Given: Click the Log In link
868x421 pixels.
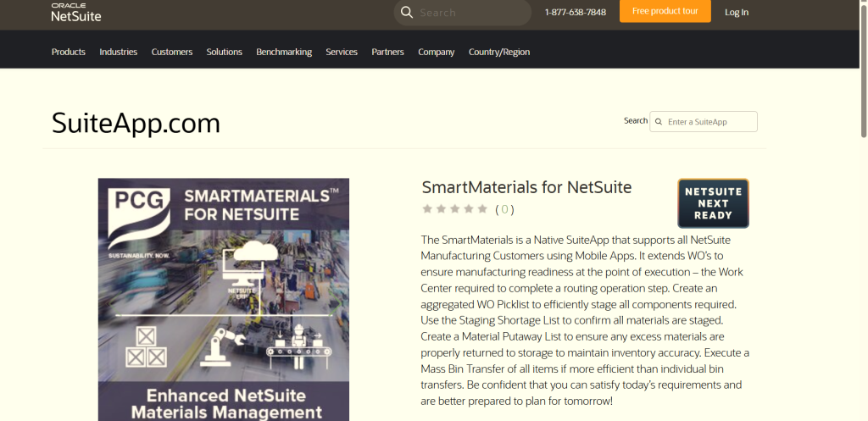Looking at the screenshot, I should [737, 12].
